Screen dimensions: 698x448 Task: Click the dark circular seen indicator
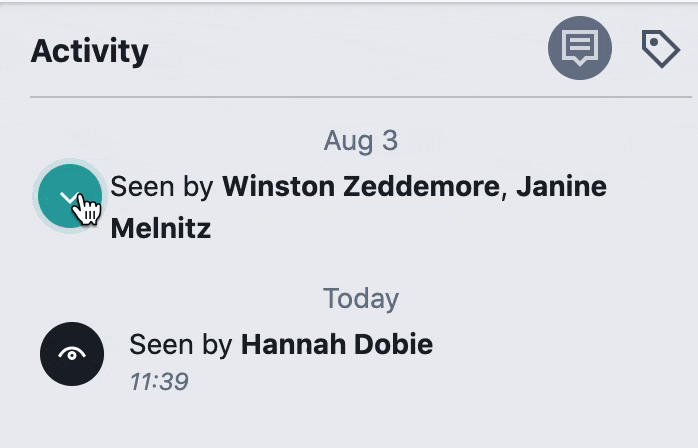pyautogui.click(x=72, y=354)
